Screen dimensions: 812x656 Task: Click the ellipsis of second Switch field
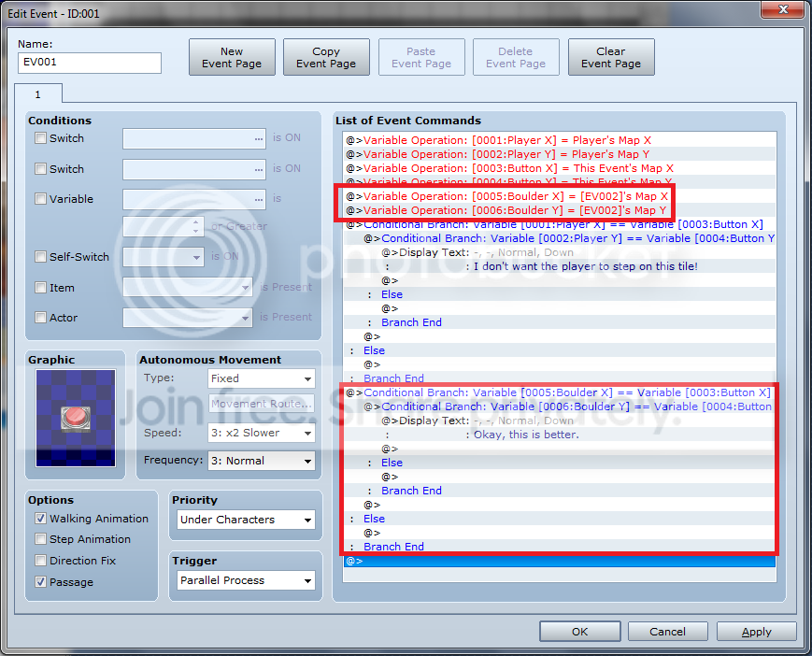pos(259,169)
